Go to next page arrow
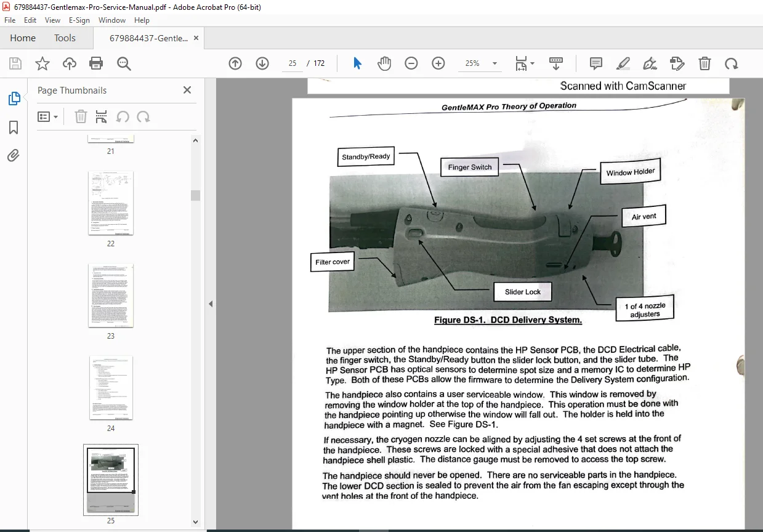The height and width of the screenshot is (532, 763). 262,63
